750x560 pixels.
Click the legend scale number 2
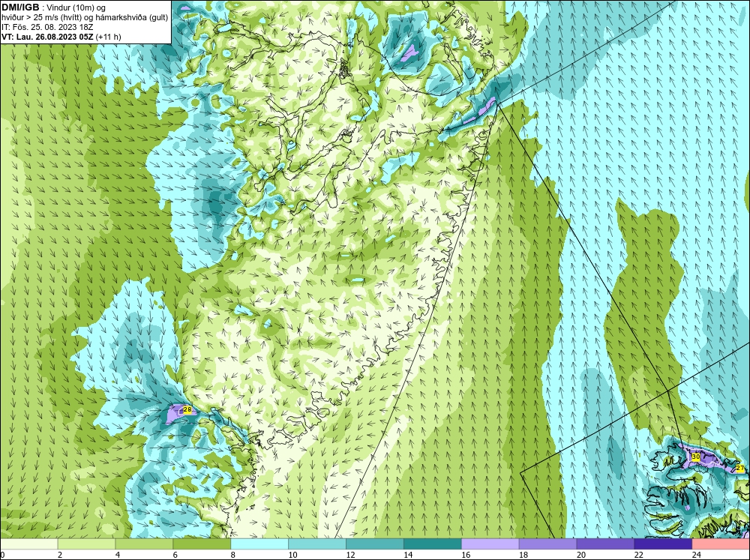pyautogui.click(x=60, y=555)
